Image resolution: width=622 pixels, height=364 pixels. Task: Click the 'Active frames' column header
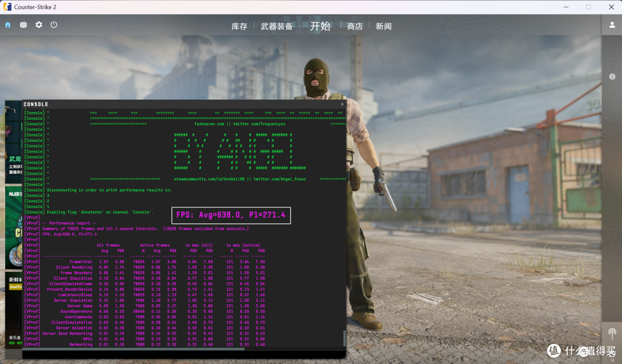point(155,245)
